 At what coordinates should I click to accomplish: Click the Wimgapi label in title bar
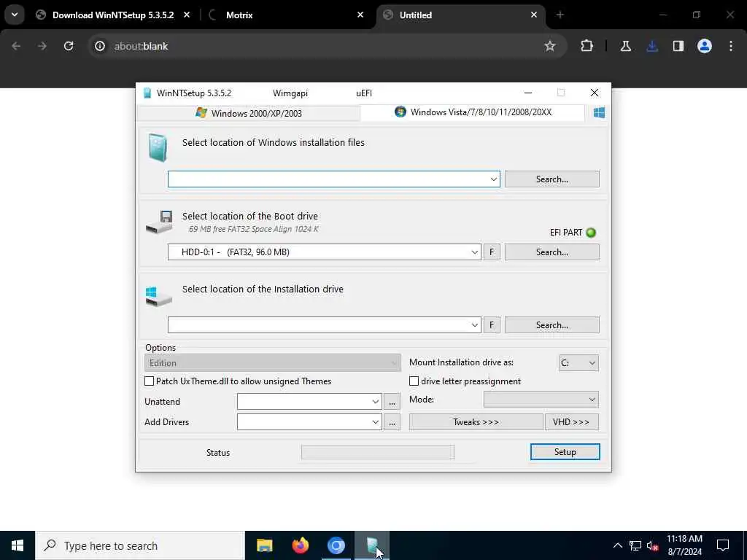click(290, 93)
